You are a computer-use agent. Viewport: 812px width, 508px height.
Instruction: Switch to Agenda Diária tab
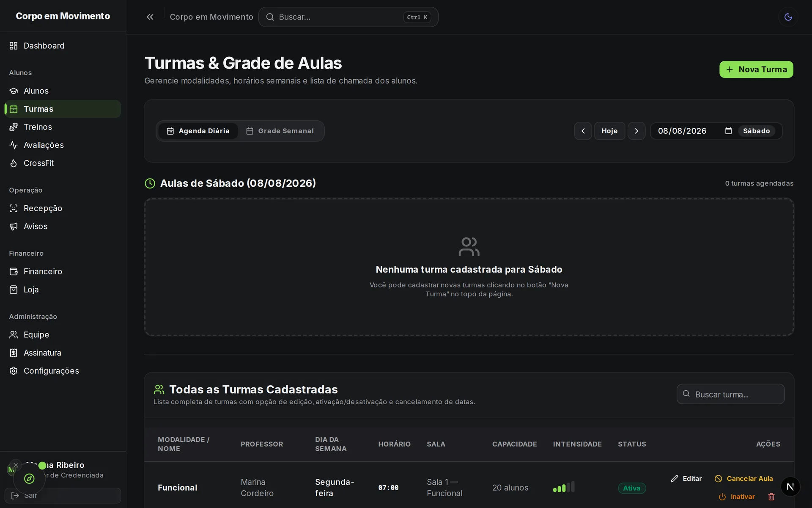pyautogui.click(x=198, y=131)
